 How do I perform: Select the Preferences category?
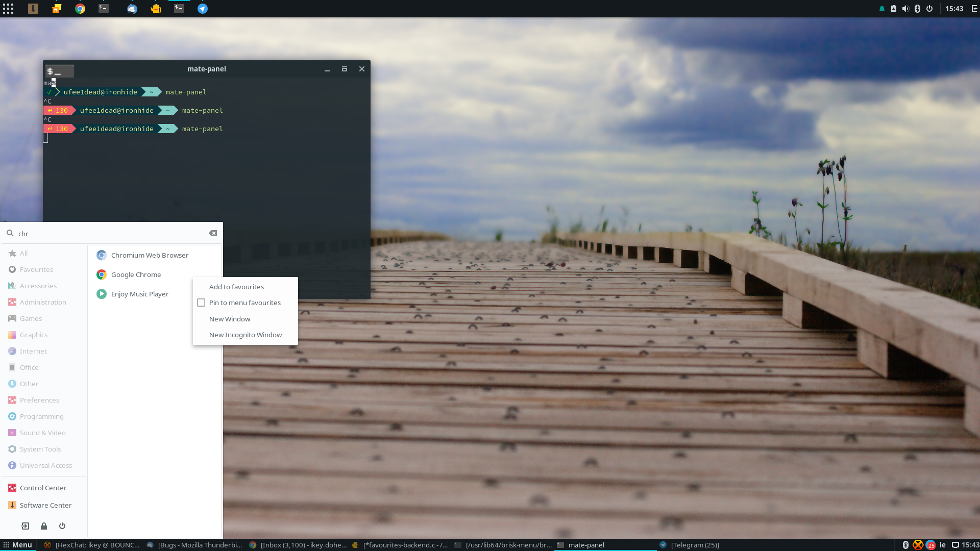pyautogui.click(x=45, y=400)
